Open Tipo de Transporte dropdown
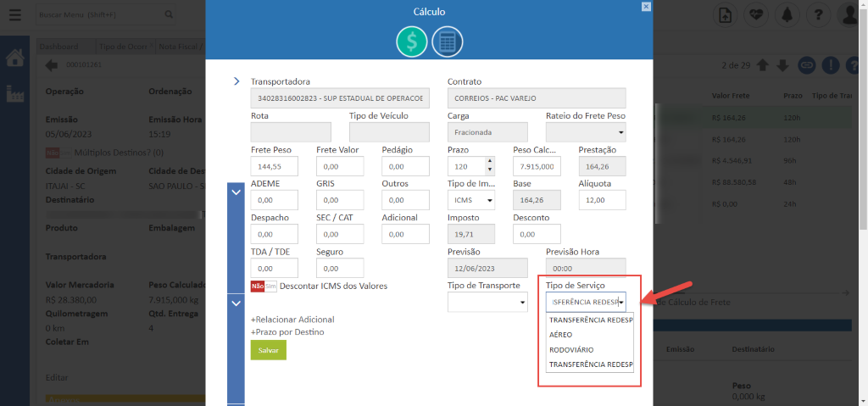The image size is (868, 406). coord(487,302)
